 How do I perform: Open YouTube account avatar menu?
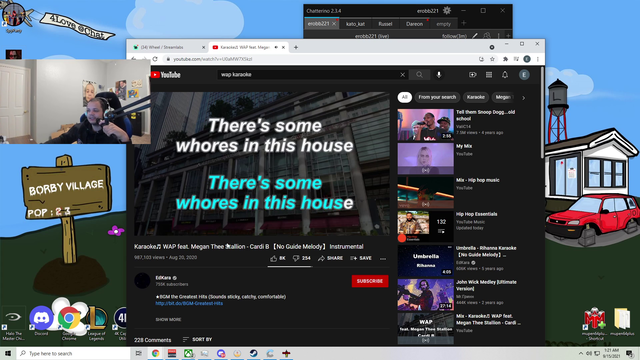[524, 75]
